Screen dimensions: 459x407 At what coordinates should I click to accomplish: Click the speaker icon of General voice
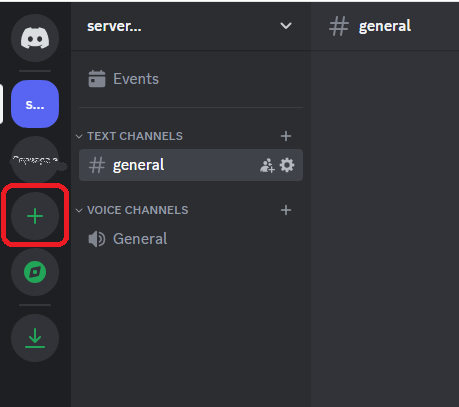pos(97,239)
